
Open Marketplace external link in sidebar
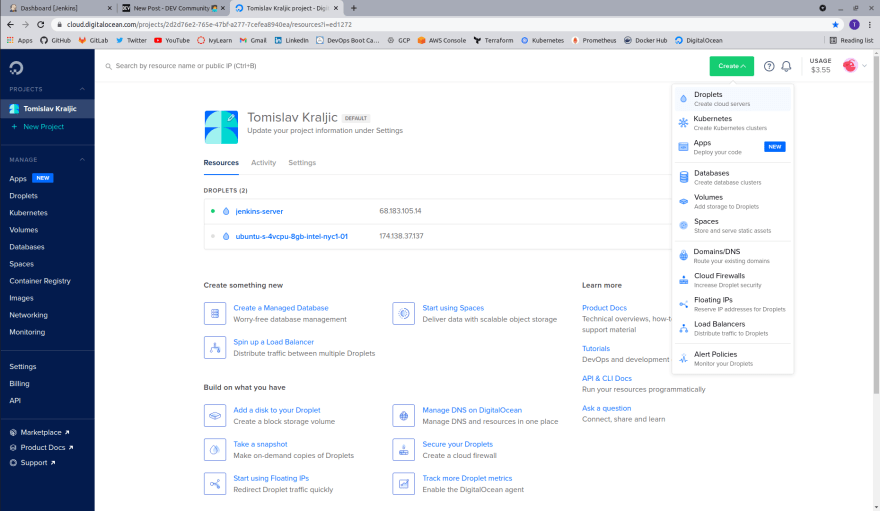[x=40, y=432]
